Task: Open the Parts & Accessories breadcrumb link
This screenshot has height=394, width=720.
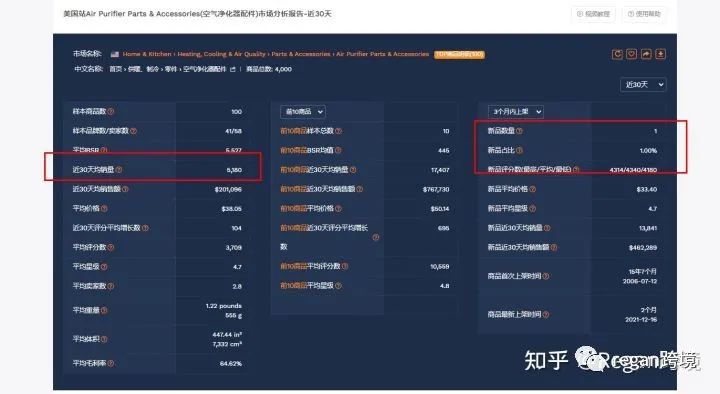Action: [301, 54]
